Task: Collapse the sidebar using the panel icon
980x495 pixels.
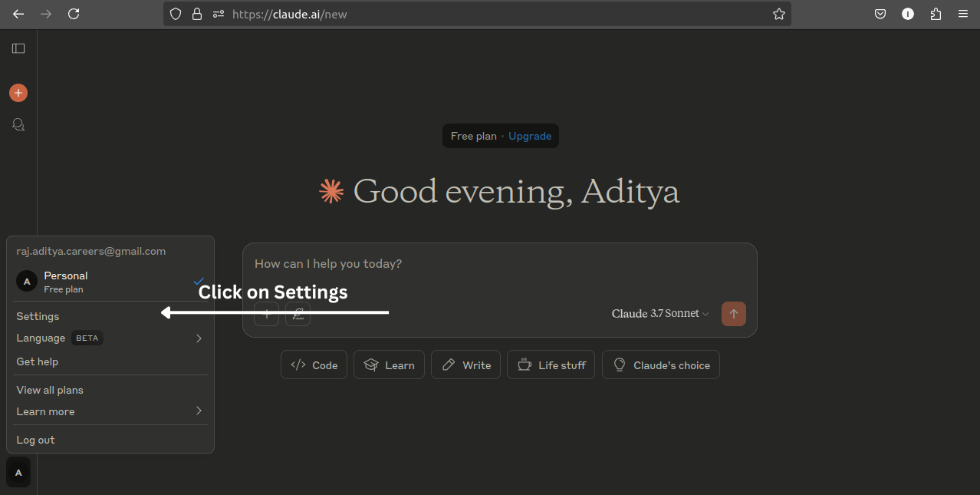Action: coord(18,48)
